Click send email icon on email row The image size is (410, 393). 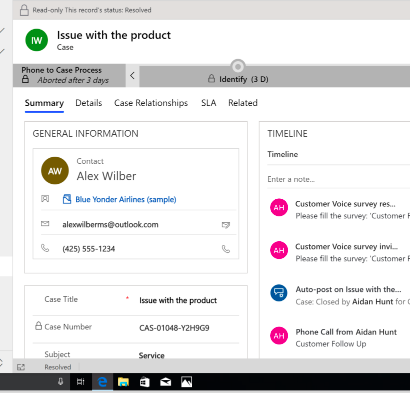click(x=226, y=225)
